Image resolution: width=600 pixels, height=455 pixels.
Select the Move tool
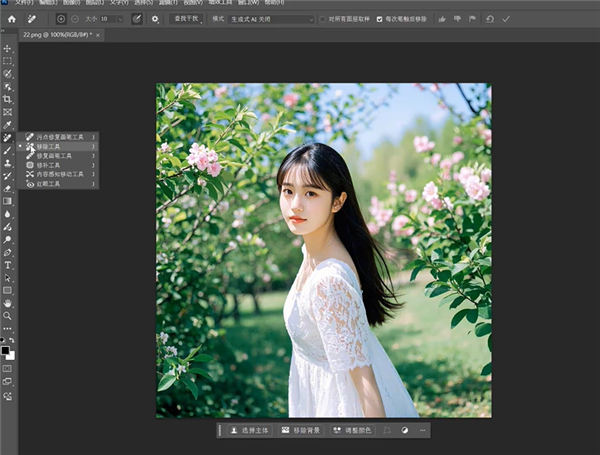[x=7, y=48]
